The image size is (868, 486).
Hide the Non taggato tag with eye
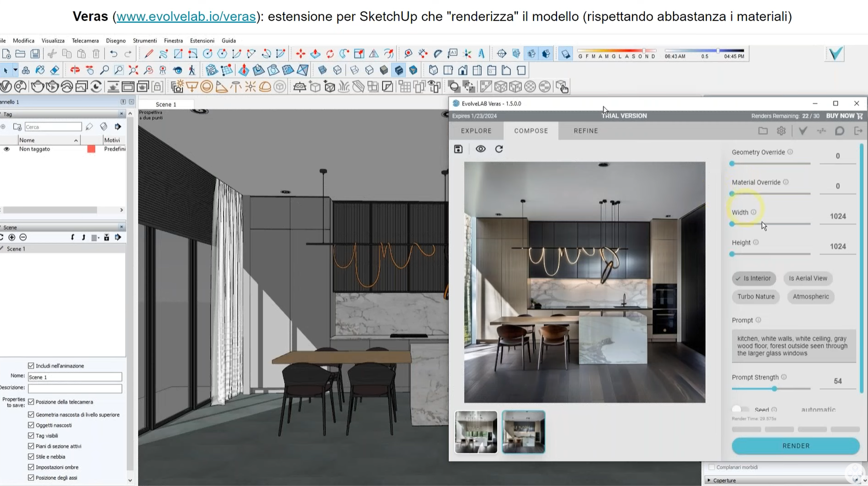click(x=7, y=149)
